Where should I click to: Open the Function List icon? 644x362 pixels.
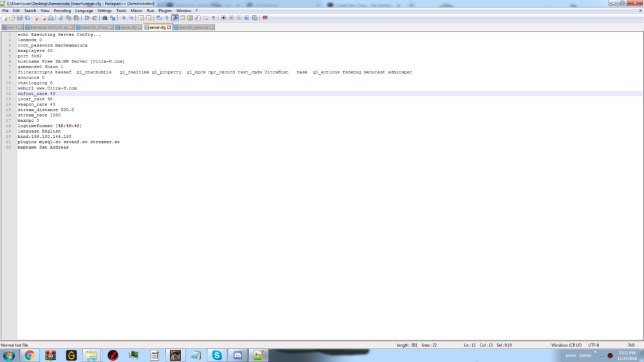(x=198, y=18)
